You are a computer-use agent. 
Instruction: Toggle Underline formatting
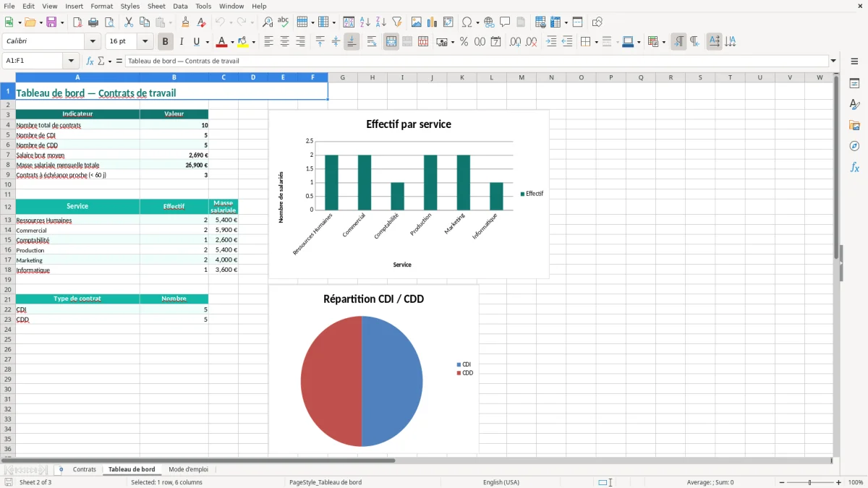click(x=196, y=42)
